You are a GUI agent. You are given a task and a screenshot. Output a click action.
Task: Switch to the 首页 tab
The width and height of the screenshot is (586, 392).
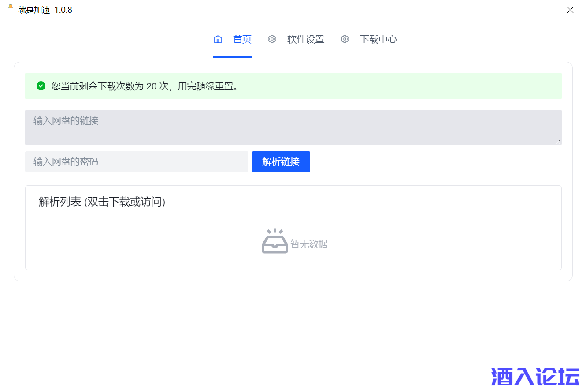242,39
